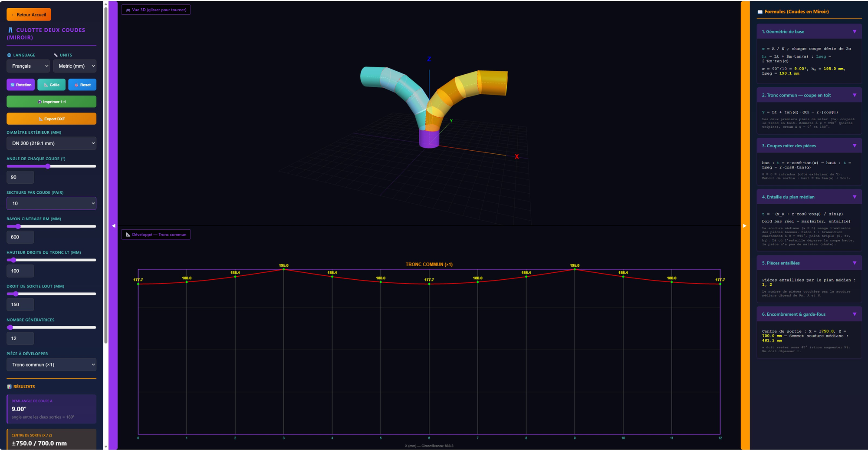Click the Culotte Deux Coudes (Miroir) title

(x=46, y=33)
